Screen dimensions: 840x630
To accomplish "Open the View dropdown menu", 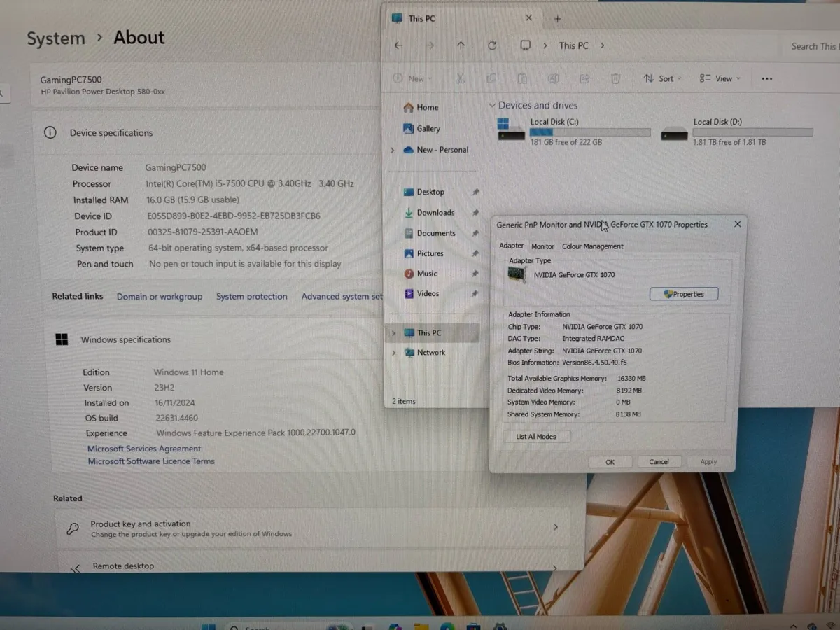I will click(x=720, y=79).
